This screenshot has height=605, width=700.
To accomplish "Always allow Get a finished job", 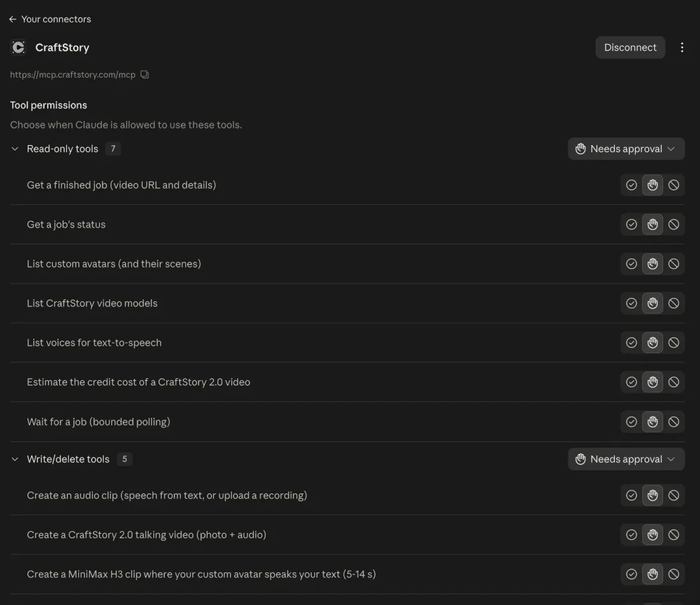I will (x=631, y=185).
